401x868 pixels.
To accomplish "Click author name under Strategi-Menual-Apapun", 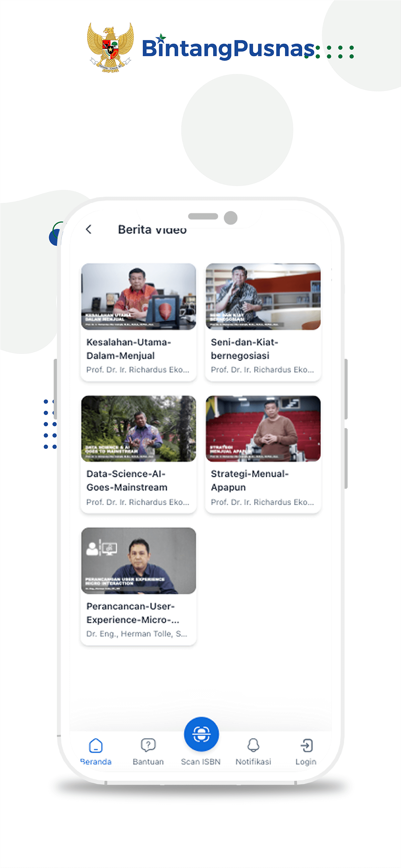I will pyautogui.click(x=262, y=502).
